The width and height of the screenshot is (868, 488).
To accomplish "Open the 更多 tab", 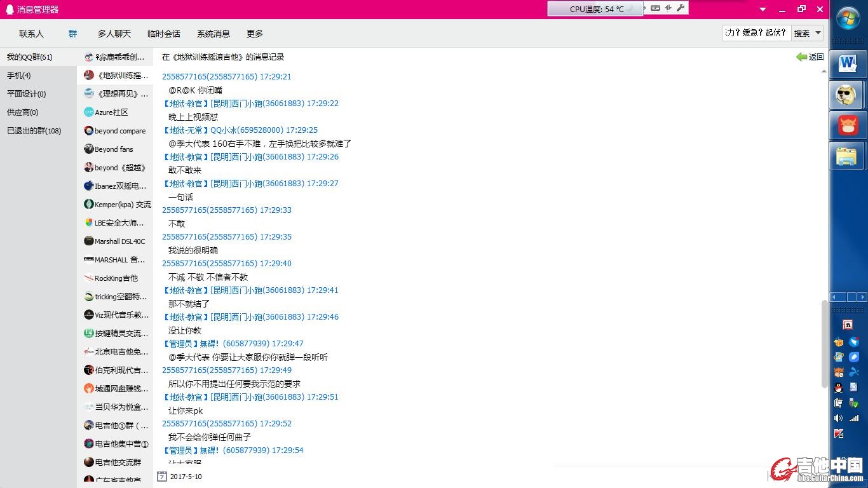I will 255,34.
